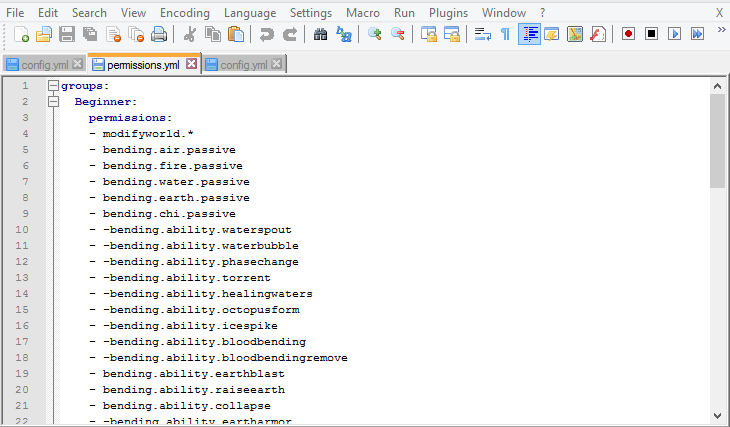Collapse the Beginner fold marker
This screenshot has width=730, height=427.
(54, 102)
